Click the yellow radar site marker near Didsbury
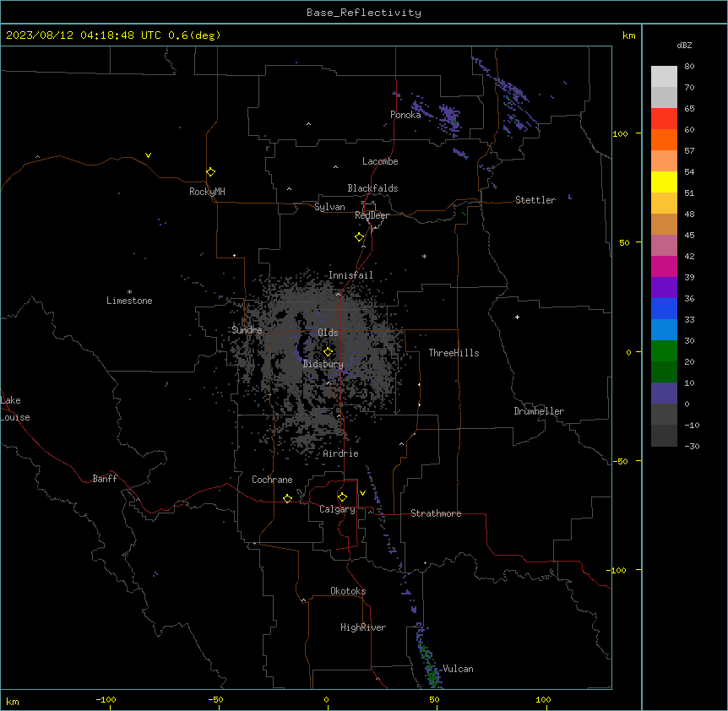The image size is (728, 711). click(x=328, y=352)
